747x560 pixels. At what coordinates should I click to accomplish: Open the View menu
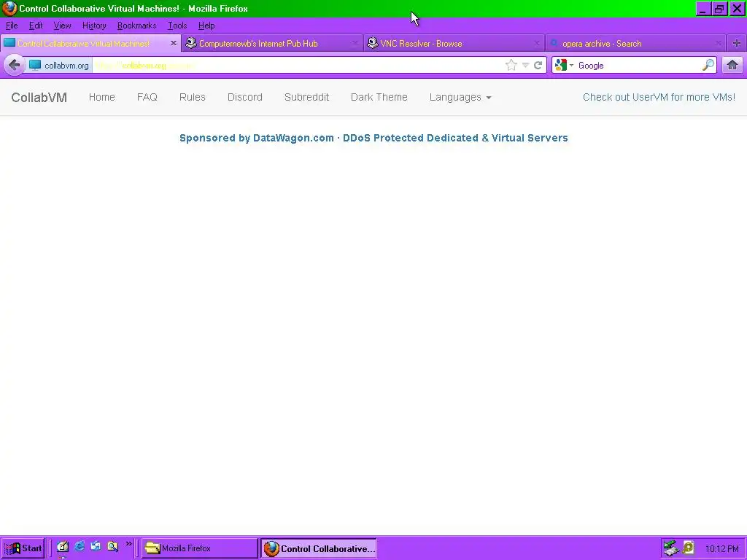(x=62, y=26)
